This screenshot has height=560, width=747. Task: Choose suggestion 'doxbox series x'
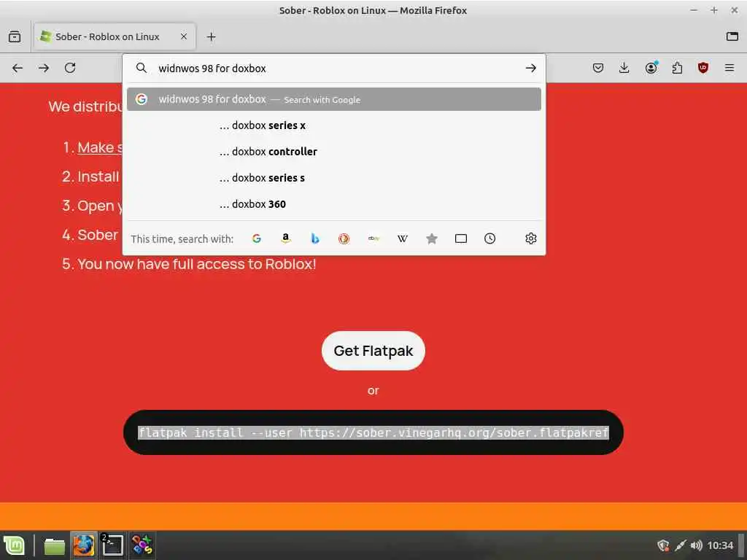click(x=333, y=125)
